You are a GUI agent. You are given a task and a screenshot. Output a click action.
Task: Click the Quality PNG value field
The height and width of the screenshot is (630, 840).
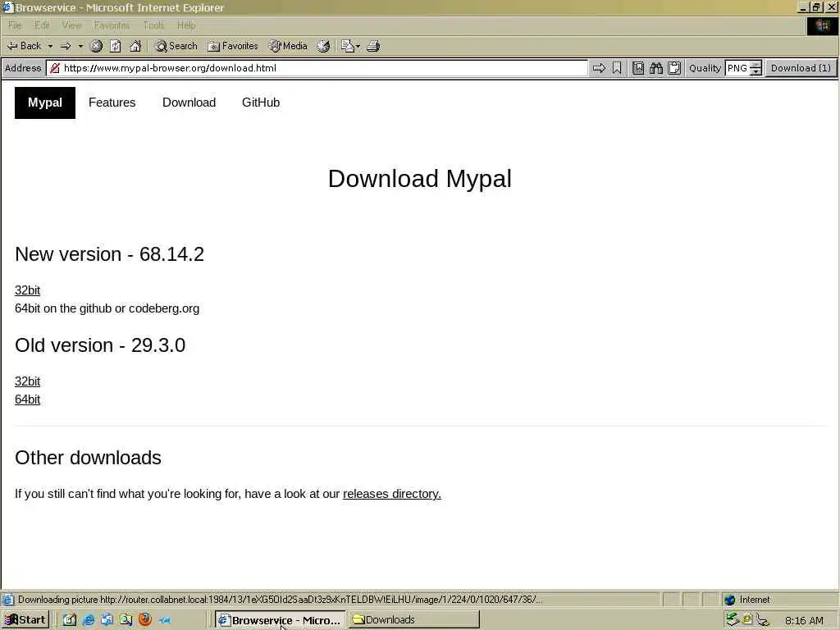click(x=737, y=68)
